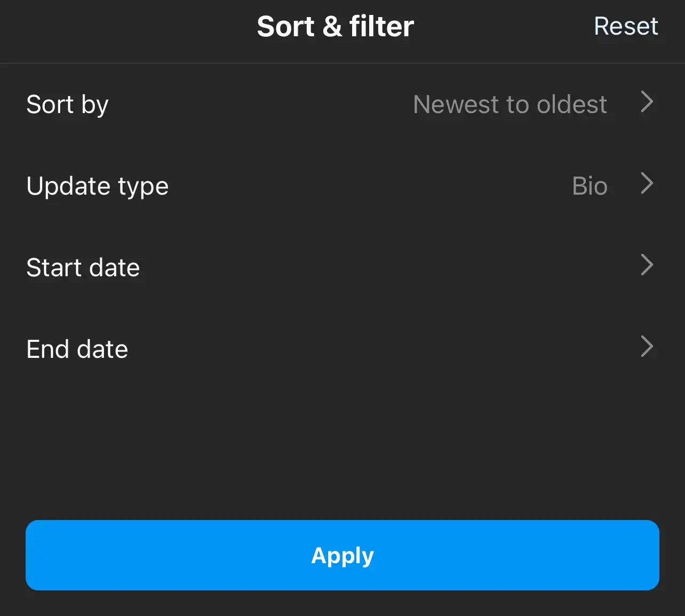The height and width of the screenshot is (616, 685).
Task: Click the header divider line below the title
Action: (x=342, y=63)
